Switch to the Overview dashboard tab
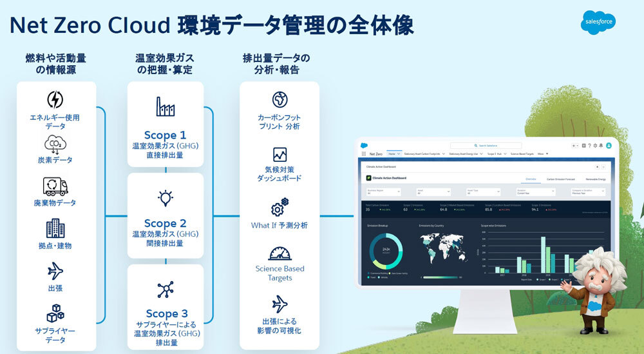644x354 pixels. point(531,179)
